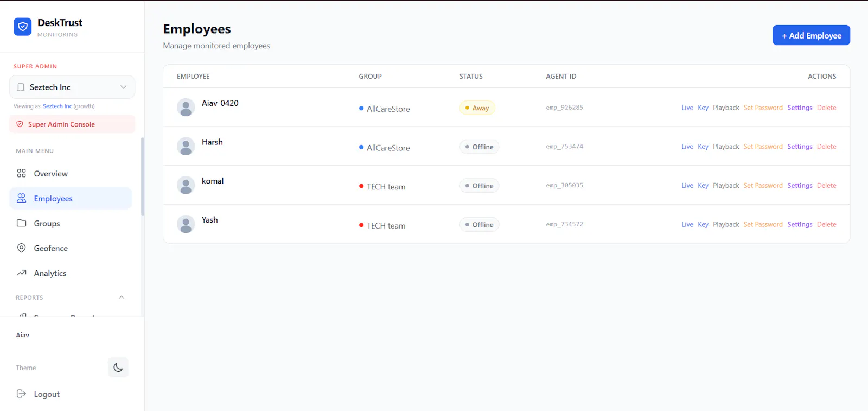Viewport: 868px width, 411px height.
Task: Click the Aiav username in sidebar
Action: (23, 335)
